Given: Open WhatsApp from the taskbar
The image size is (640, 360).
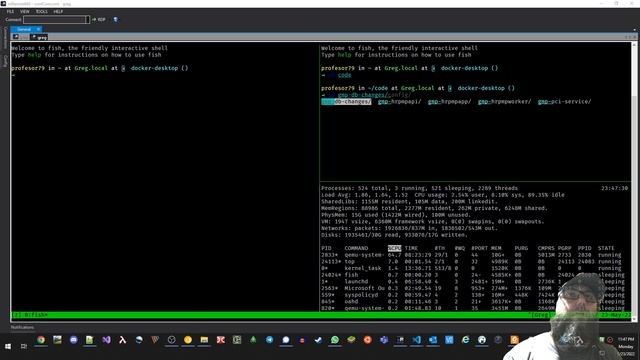Looking at the screenshot, I should coord(335,340).
